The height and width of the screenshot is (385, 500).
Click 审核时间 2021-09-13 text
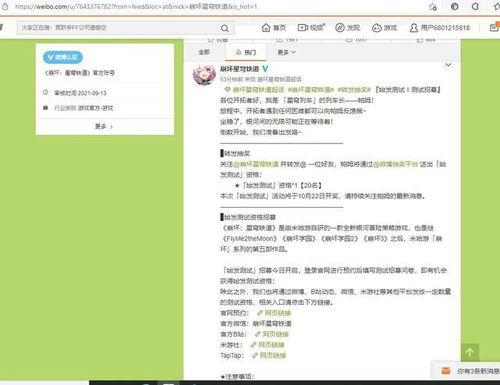coord(80,93)
